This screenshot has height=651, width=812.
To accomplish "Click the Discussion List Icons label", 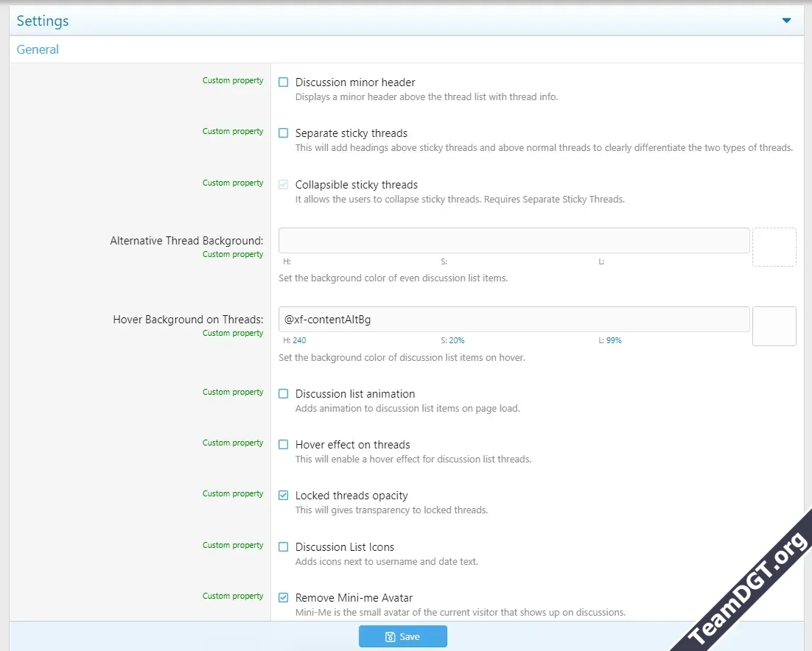I will pos(344,547).
